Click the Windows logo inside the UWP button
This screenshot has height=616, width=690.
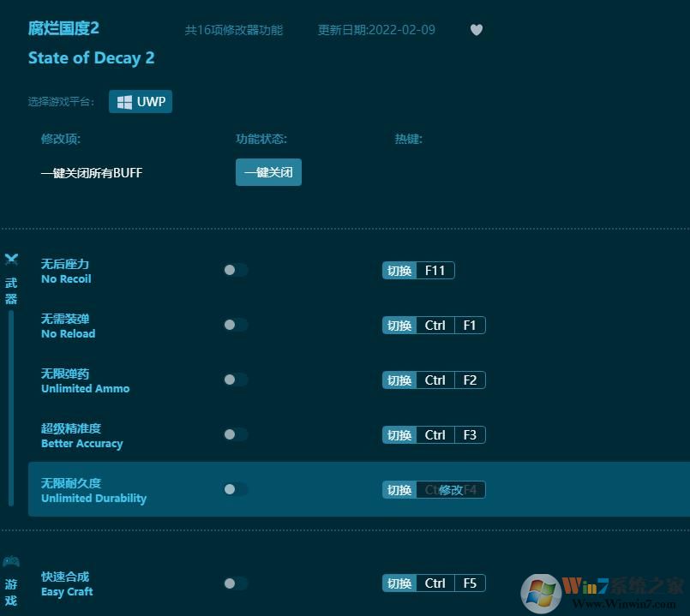124,101
